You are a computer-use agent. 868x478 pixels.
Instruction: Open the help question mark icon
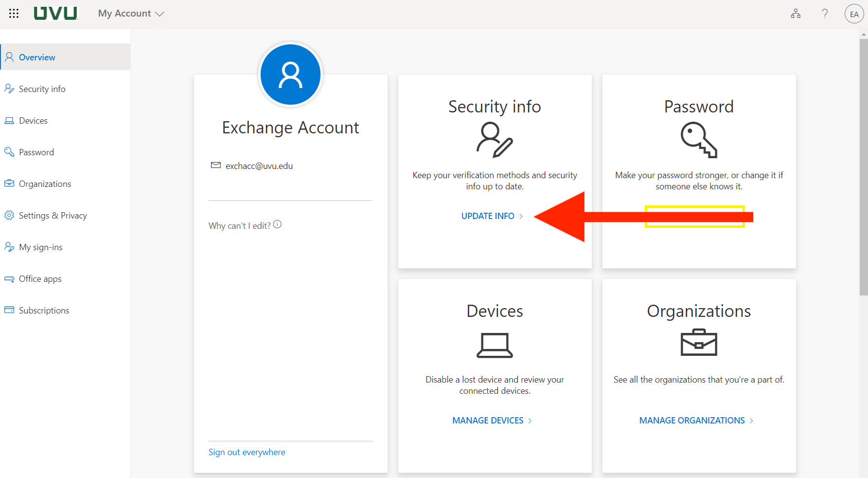pos(825,13)
